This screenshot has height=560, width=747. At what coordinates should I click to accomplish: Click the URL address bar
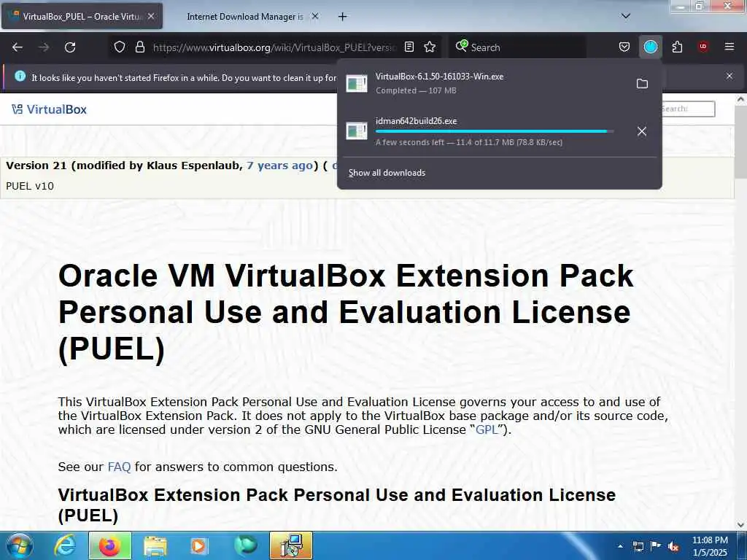pos(274,47)
